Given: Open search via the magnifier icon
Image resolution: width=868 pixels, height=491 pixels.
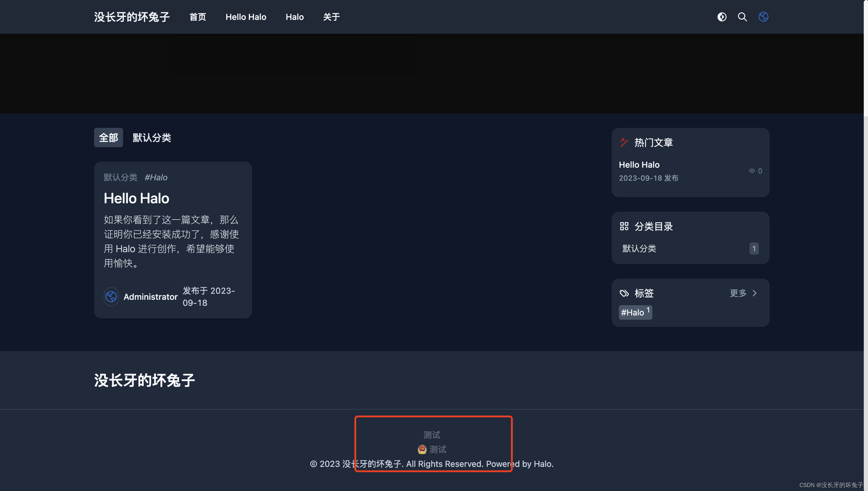Looking at the screenshot, I should [742, 17].
